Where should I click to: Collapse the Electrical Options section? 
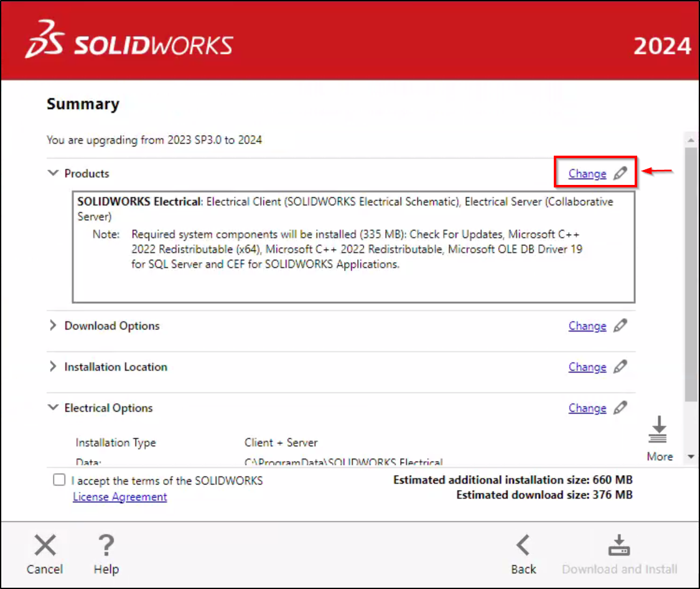(x=53, y=407)
